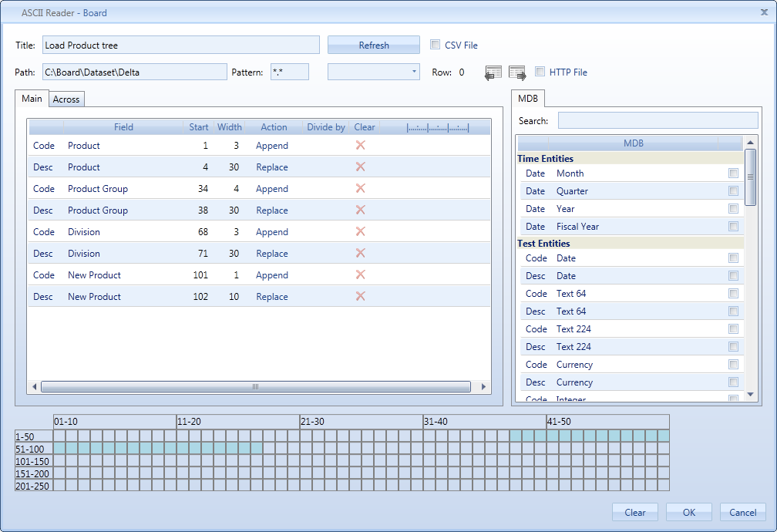Click the Cancel button
The image size is (777, 532).
point(743,512)
